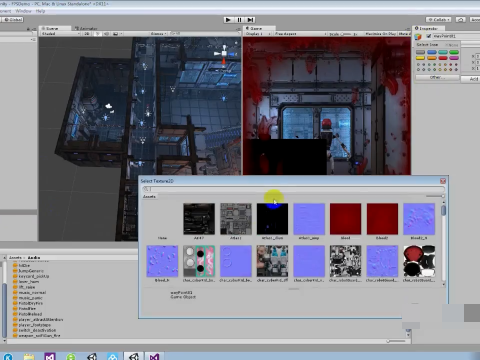The width and height of the screenshot is (480, 360).
Task: Select the cyber kid diffuse texture thumbnail
Action: (272, 261)
